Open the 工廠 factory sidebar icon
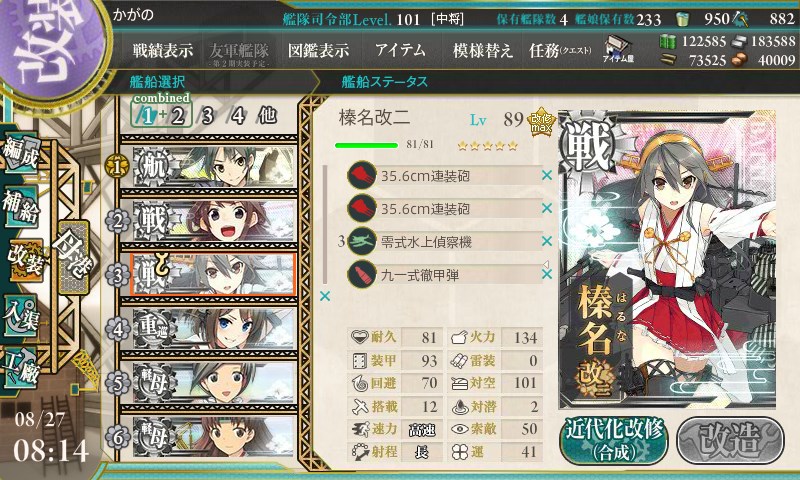 tap(20, 368)
